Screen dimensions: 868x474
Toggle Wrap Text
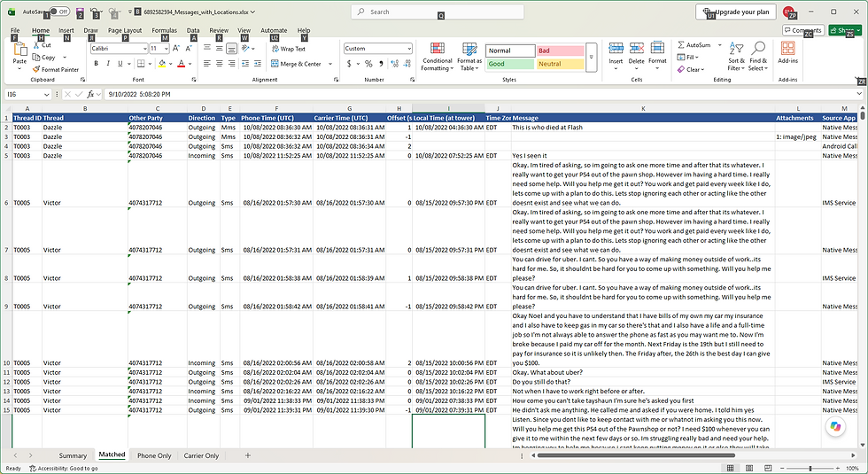[289, 49]
